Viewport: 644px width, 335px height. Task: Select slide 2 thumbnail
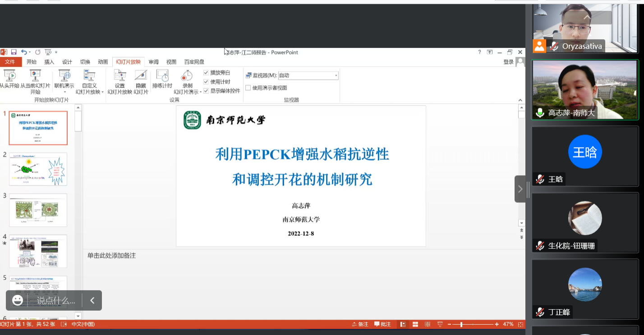pyautogui.click(x=38, y=169)
